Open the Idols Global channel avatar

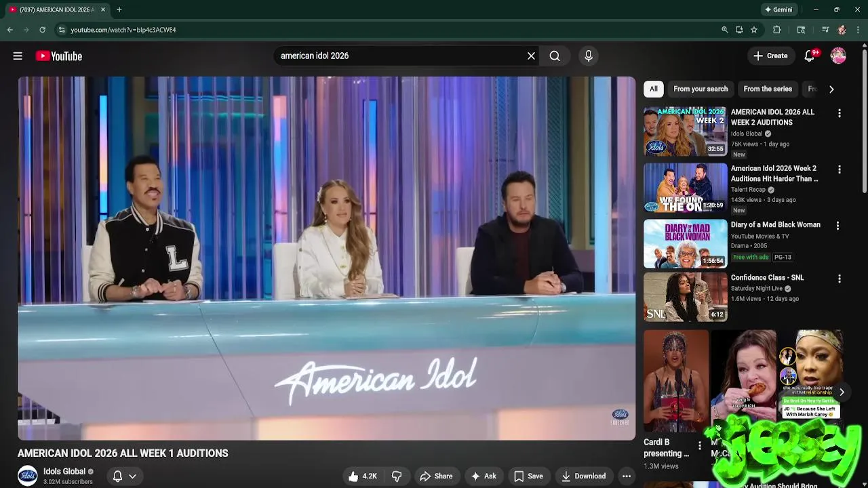[28, 476]
